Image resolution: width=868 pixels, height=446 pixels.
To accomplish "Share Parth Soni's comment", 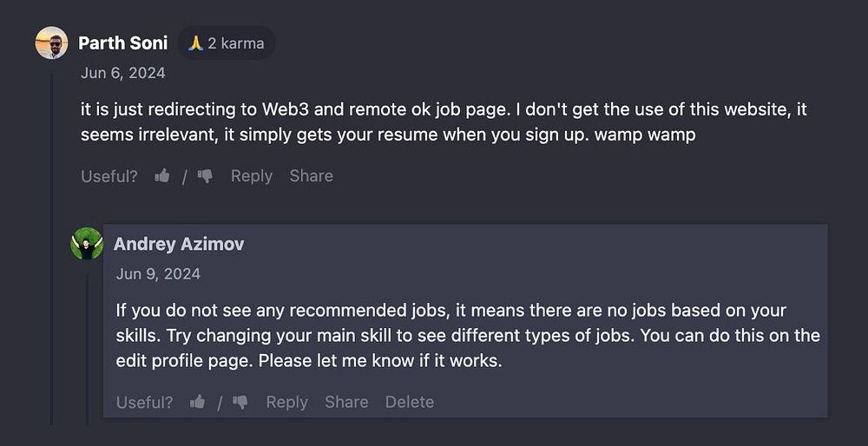I will pos(312,176).
